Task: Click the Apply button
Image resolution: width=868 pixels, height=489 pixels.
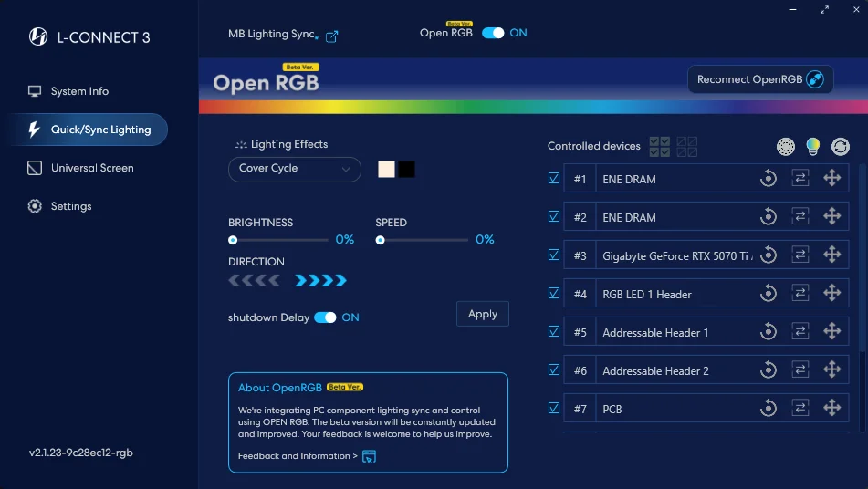Action: coord(482,314)
